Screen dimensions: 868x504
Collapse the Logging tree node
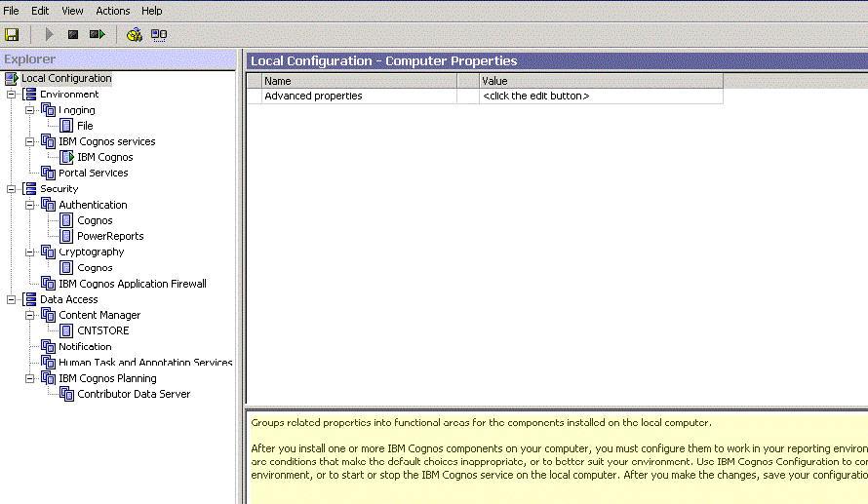click(30, 110)
